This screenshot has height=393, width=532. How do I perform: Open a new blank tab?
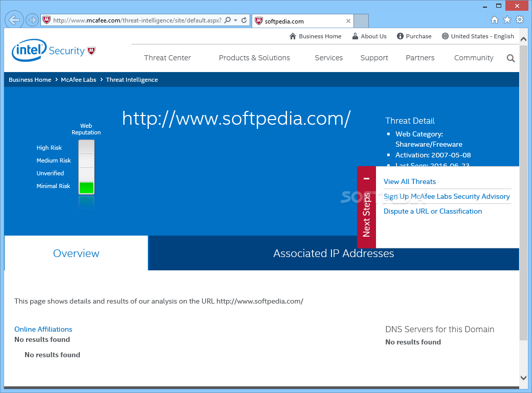coord(361,21)
